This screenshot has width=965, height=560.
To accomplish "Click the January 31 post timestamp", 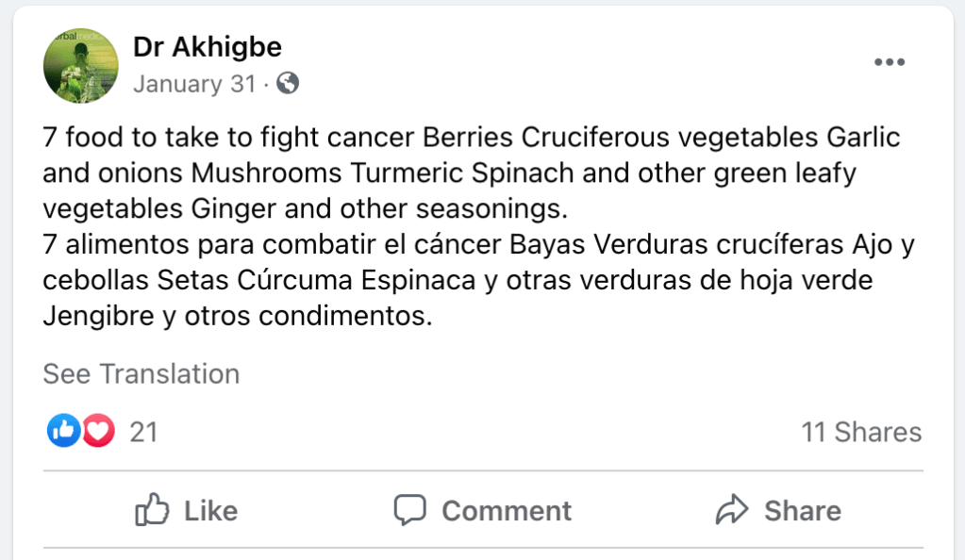I will pos(194,84).
